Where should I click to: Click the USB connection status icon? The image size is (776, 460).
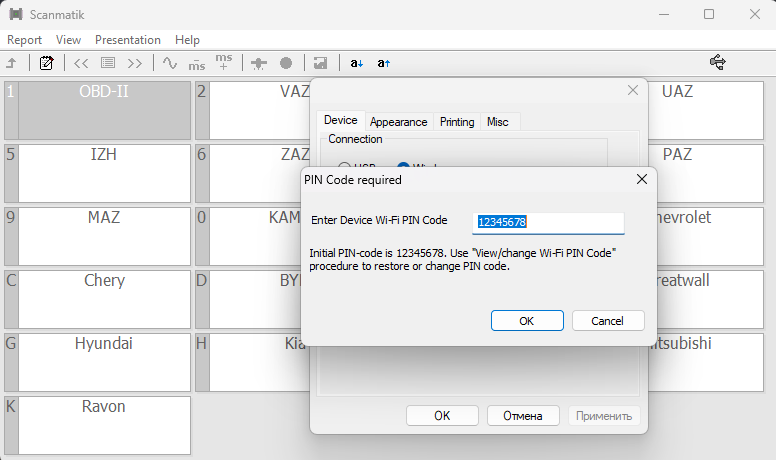[x=717, y=62]
